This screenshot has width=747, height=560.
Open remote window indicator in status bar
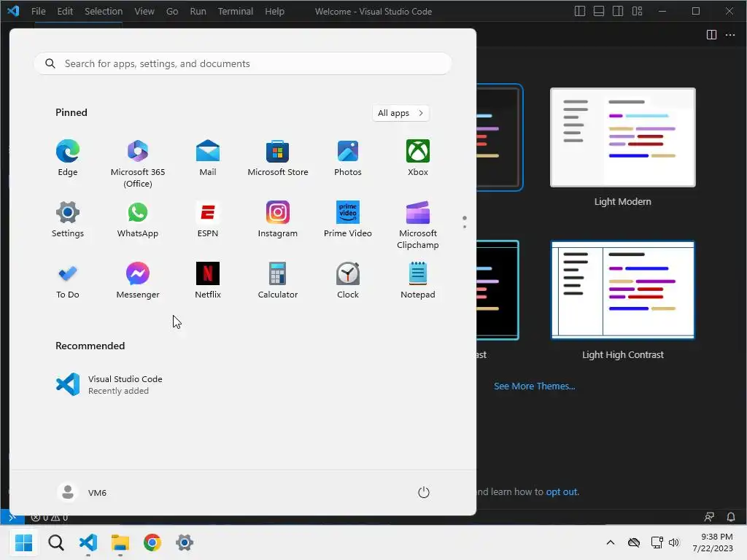click(12, 517)
